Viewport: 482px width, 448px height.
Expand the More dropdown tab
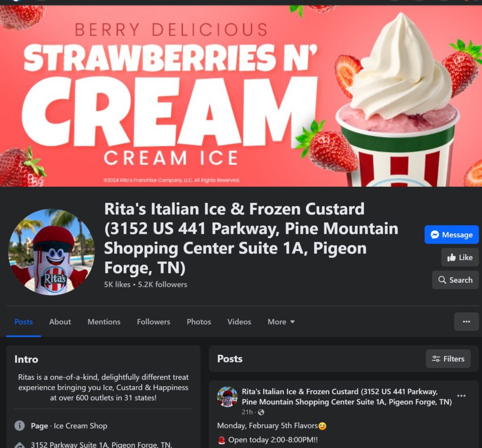(x=281, y=322)
